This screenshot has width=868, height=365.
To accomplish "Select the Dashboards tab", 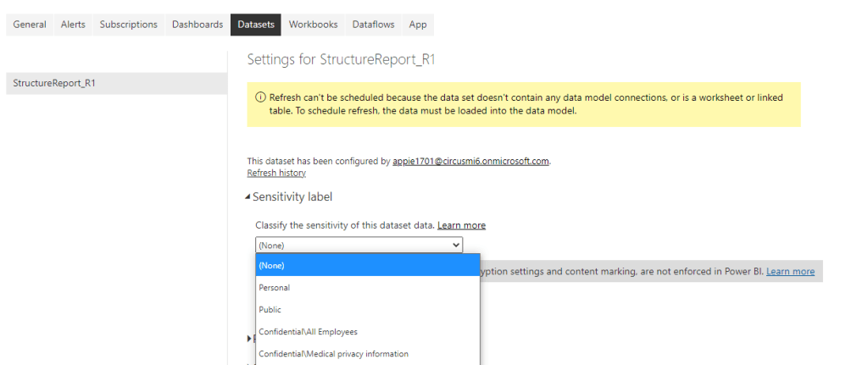I will tap(198, 25).
